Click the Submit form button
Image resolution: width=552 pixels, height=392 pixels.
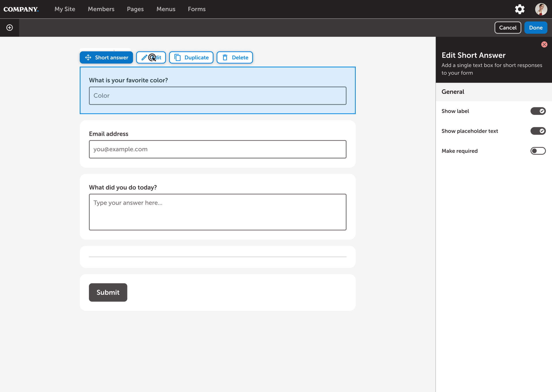point(108,292)
